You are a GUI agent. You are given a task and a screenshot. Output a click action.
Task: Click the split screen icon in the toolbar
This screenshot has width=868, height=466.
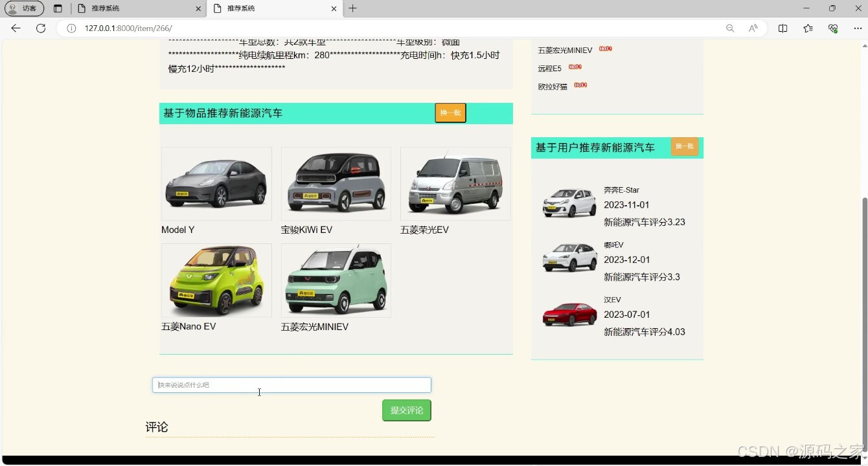click(x=782, y=28)
